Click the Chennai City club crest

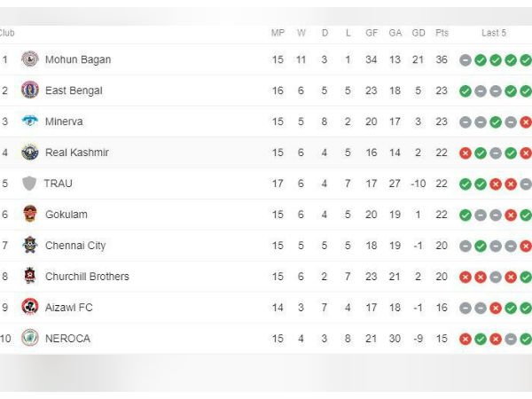pos(30,245)
